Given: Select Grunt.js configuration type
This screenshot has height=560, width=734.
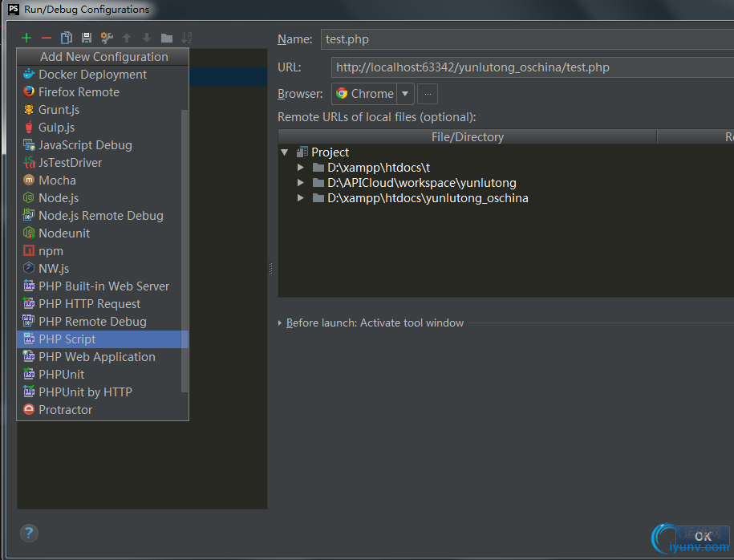Looking at the screenshot, I should 99,110.
